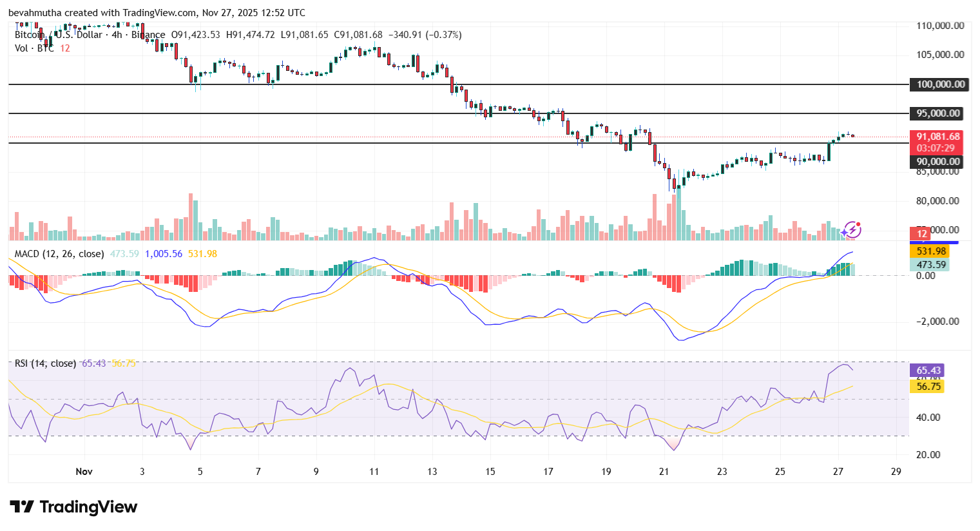
Task: Click the purple lightning event icon
Action: (x=852, y=229)
